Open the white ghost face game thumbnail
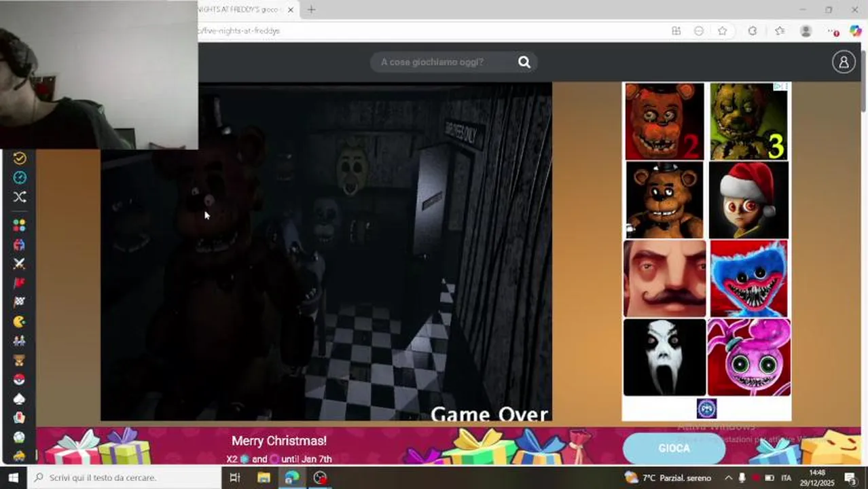 [665, 357]
